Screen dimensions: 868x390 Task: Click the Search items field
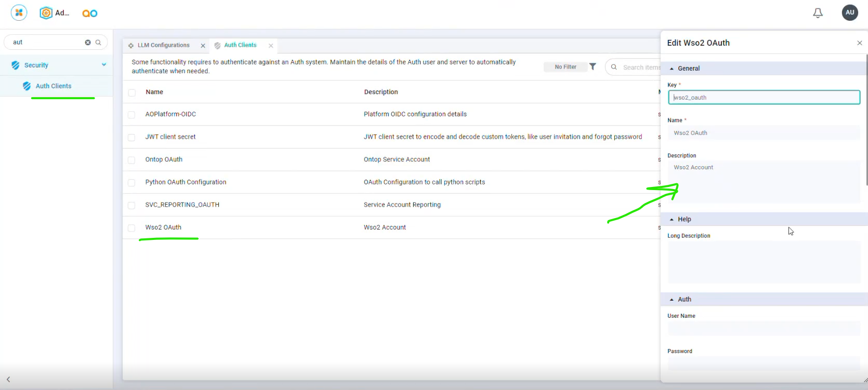tap(633, 67)
